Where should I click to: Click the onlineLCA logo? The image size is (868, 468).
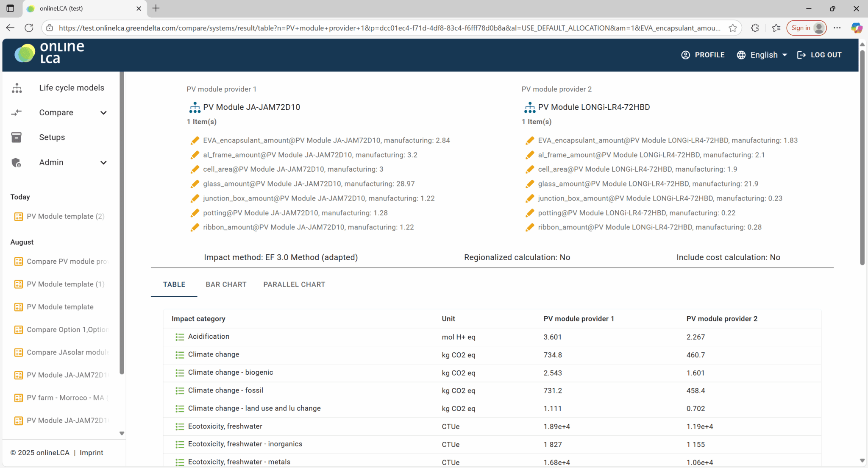click(x=49, y=53)
